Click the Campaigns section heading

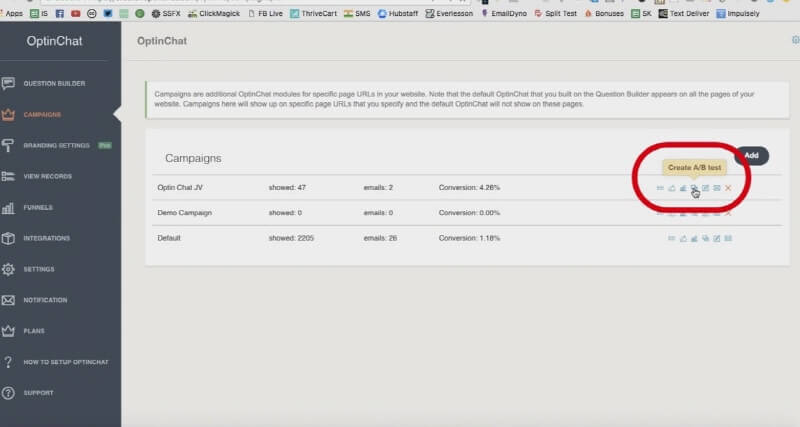pos(193,159)
